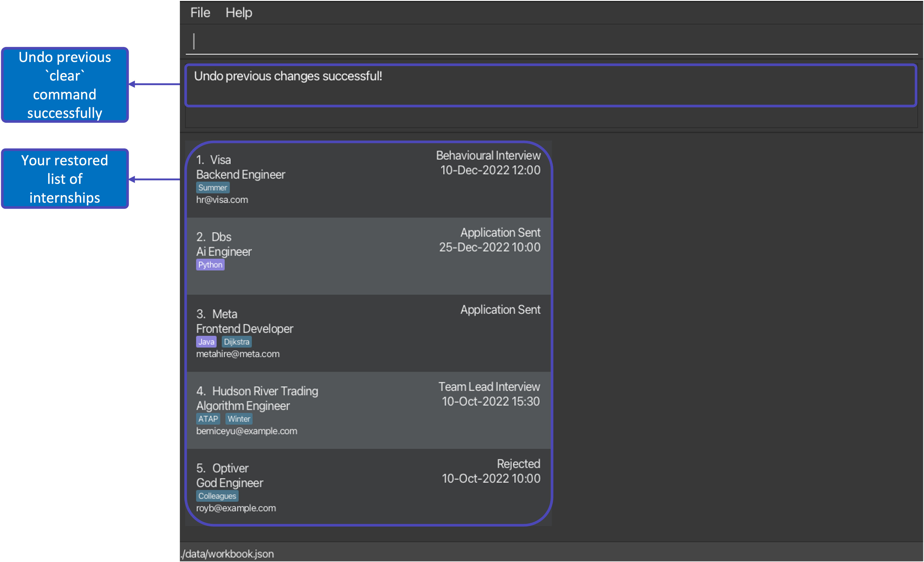Click the date 25-Dec-2022 10:00
The image size is (924, 562).
coord(490,247)
